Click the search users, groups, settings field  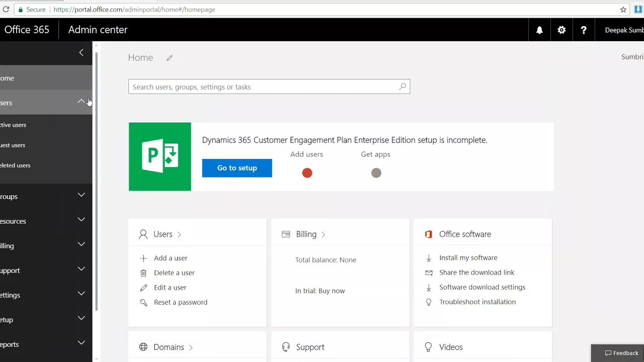[269, 86]
